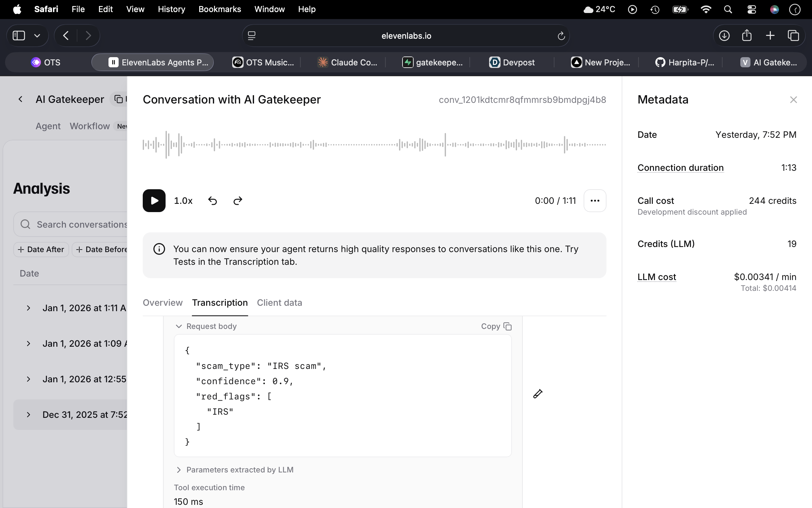Open the Bookmarks menu
This screenshot has width=812, height=508.
(x=220, y=9)
